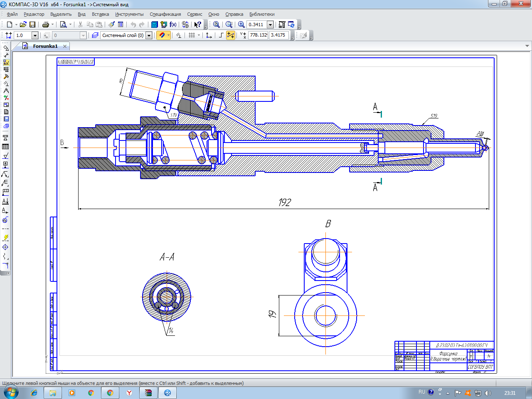This screenshot has height=399, width=532.
Task: Select the Surface roughness symbol tool
Action: [x=5, y=156]
